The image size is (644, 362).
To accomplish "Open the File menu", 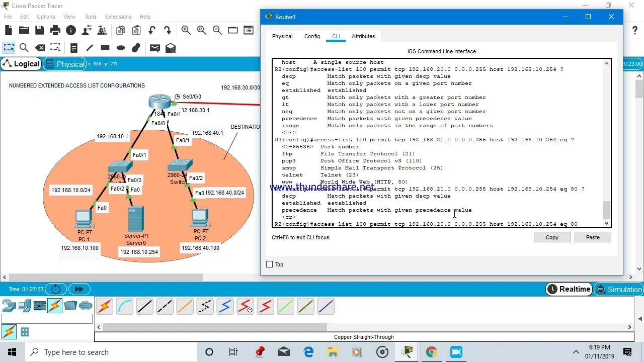I will pyautogui.click(x=8, y=17).
